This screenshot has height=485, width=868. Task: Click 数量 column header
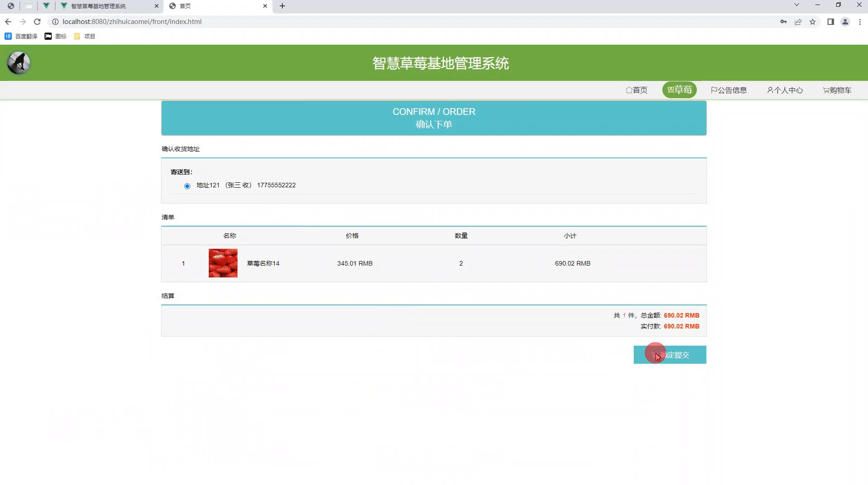tap(461, 236)
